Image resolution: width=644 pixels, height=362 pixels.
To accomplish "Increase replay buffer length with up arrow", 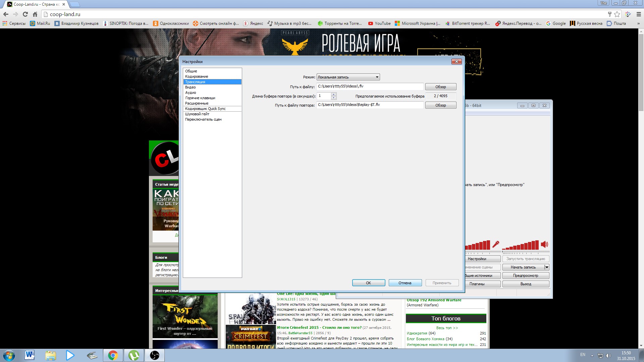I will click(333, 94).
